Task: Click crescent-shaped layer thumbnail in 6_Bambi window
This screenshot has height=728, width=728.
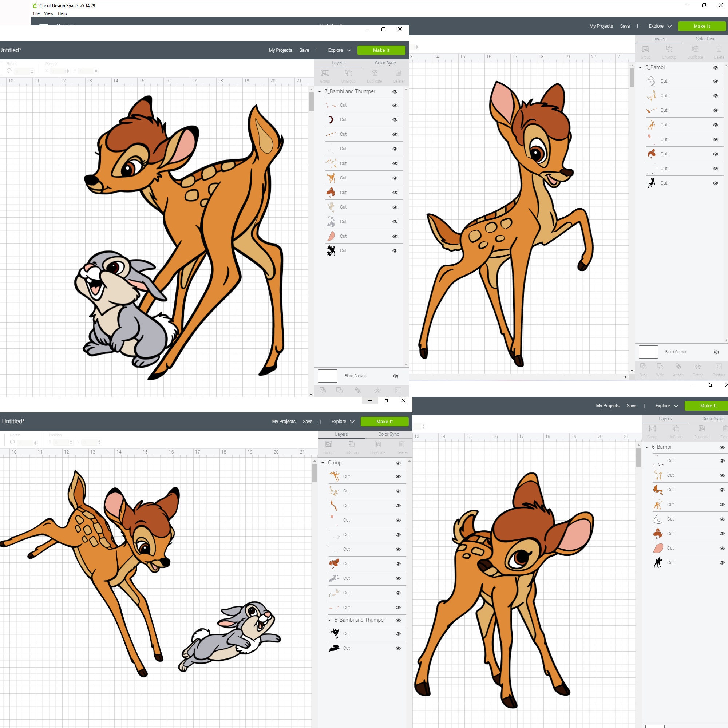Action: coord(658,519)
